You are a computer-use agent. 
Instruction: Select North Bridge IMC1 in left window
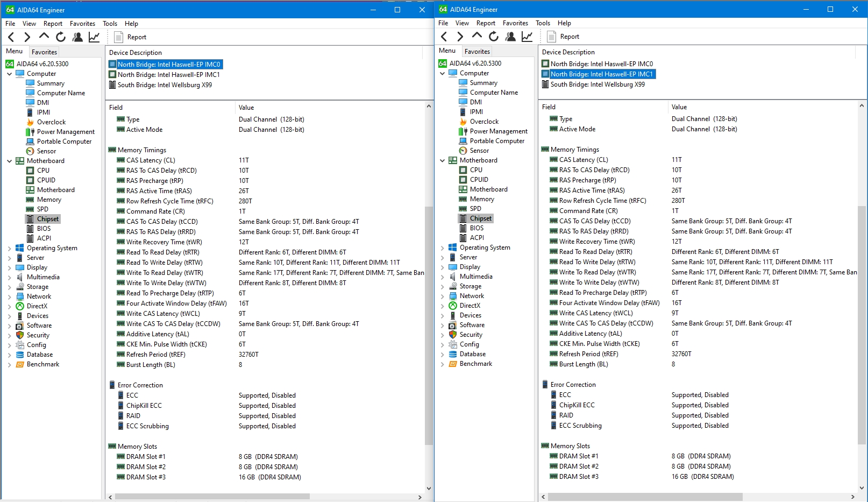pyautogui.click(x=168, y=75)
